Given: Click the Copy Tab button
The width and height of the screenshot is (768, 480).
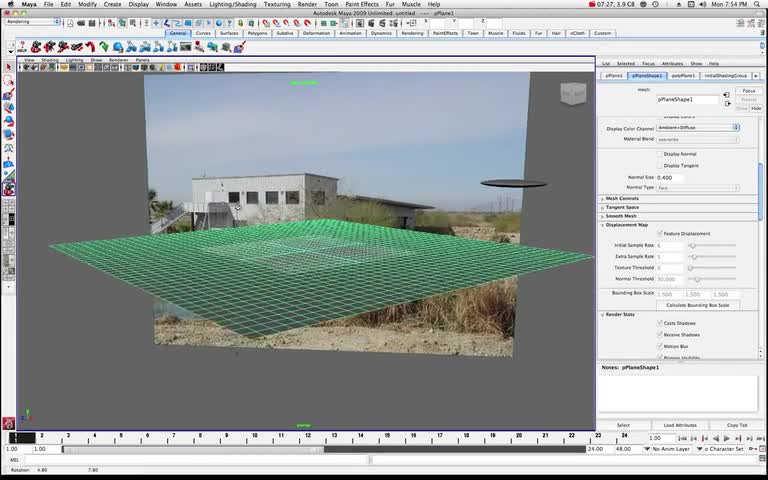Looking at the screenshot, I should pos(737,425).
